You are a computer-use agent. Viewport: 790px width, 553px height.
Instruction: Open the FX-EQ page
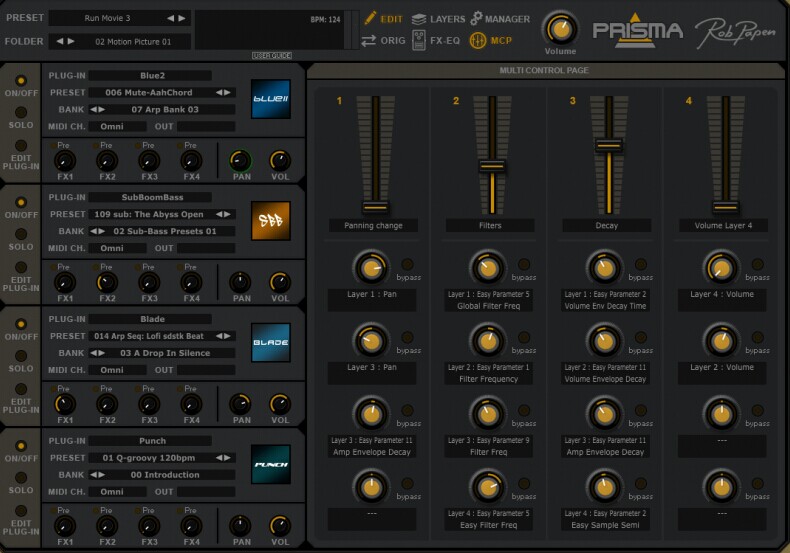[x=435, y=41]
